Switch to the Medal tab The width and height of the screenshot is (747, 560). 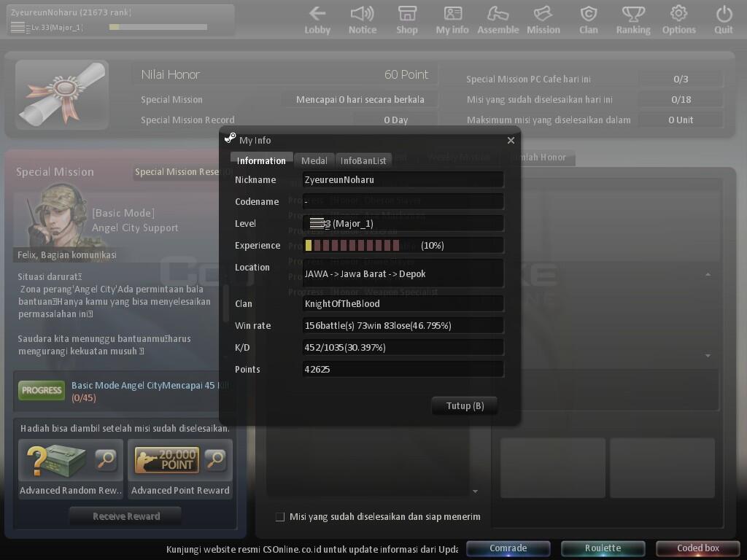point(314,160)
